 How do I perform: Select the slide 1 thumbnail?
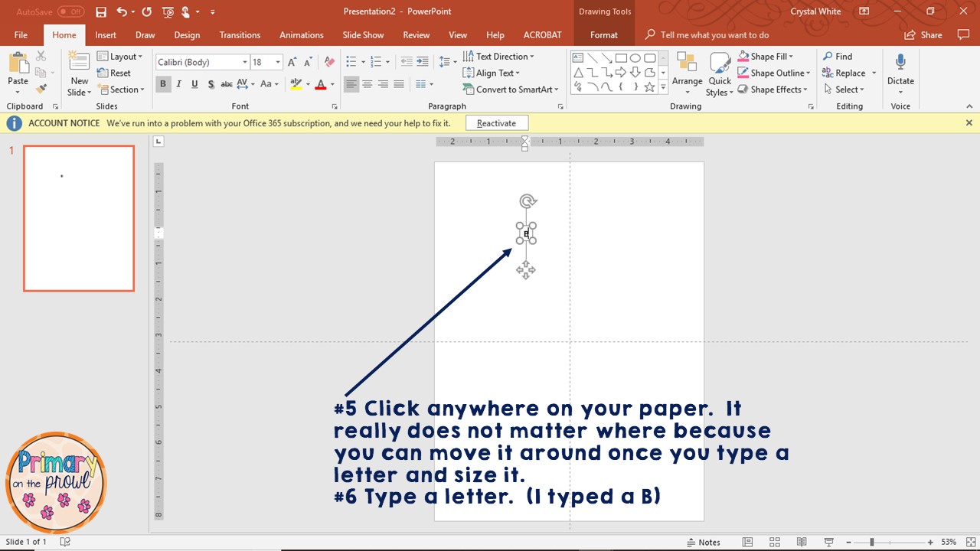(x=78, y=218)
